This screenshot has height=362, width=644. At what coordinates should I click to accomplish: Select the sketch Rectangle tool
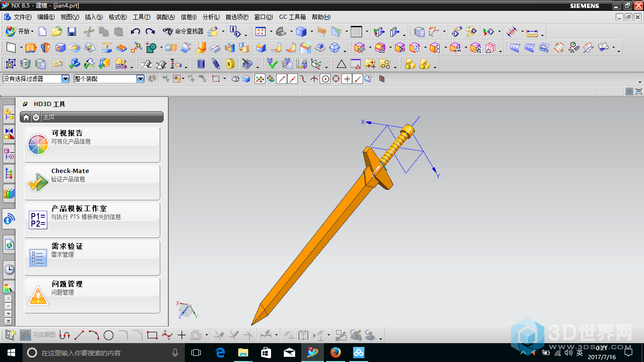point(152,335)
